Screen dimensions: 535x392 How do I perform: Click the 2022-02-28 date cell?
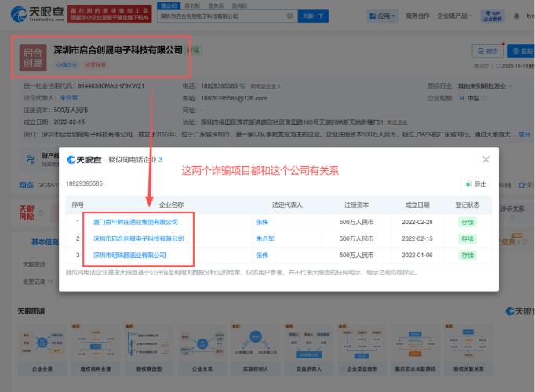tap(417, 222)
